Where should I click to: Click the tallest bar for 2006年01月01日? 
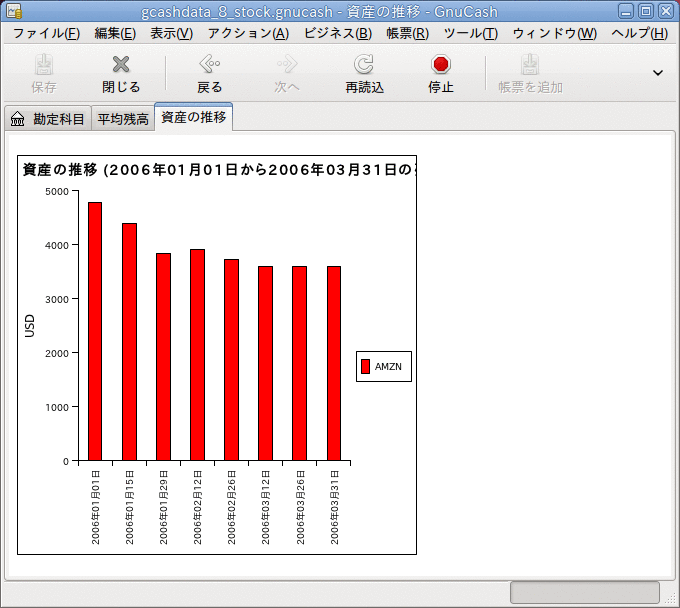tap(95, 330)
